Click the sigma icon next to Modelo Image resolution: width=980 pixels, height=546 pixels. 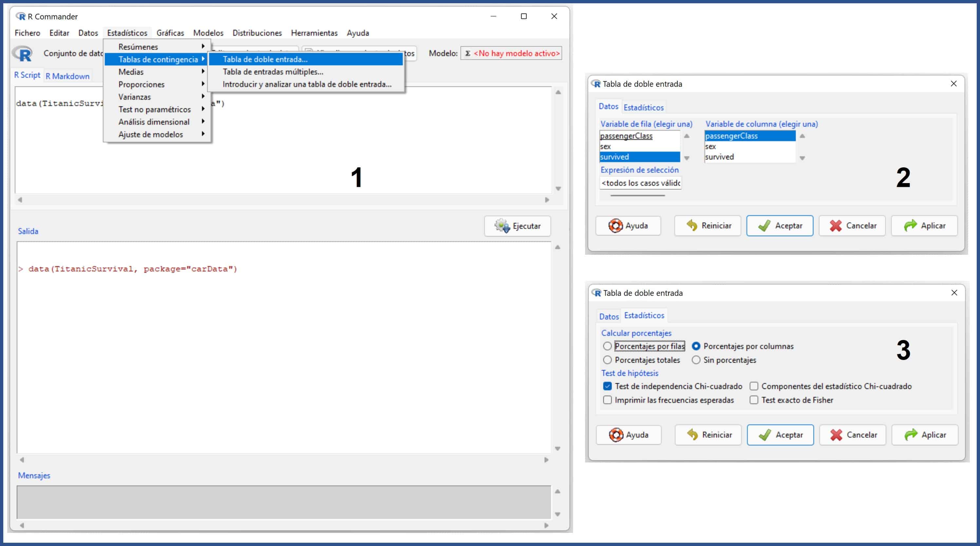(467, 53)
